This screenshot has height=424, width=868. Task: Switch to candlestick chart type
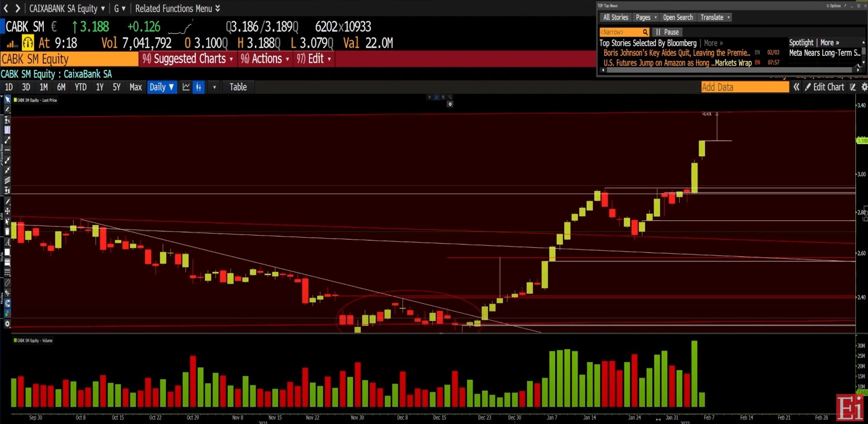point(198,87)
